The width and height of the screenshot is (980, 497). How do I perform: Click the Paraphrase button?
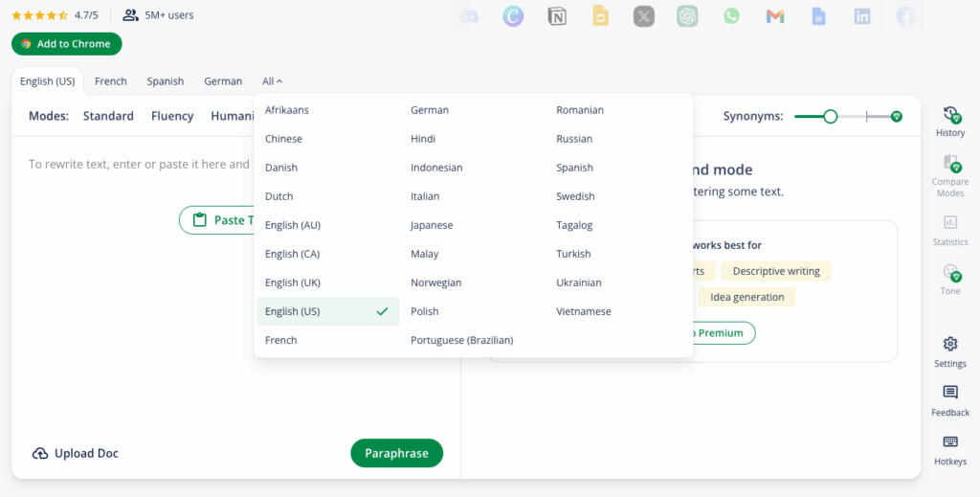(x=397, y=453)
